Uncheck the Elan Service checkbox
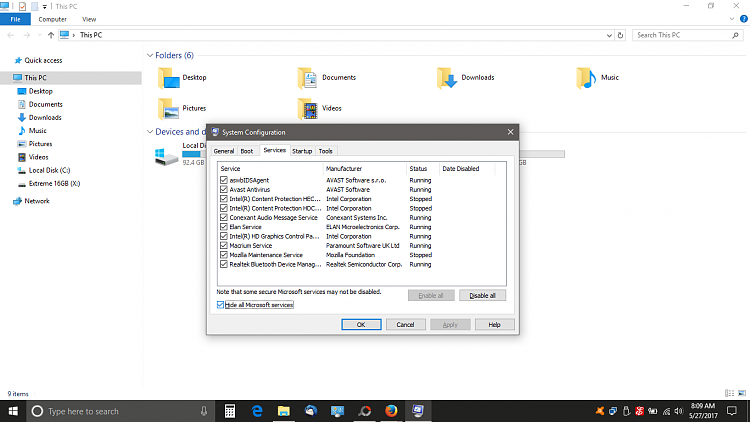The height and width of the screenshot is (422, 750). [223, 227]
